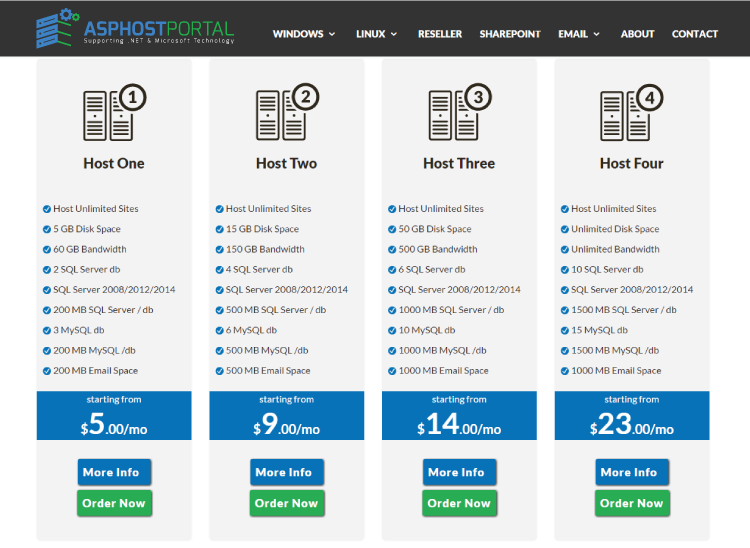Image resolution: width=750 pixels, height=548 pixels.
Task: Click checkmark beside 500 MB Email Space
Action: pos(220,371)
